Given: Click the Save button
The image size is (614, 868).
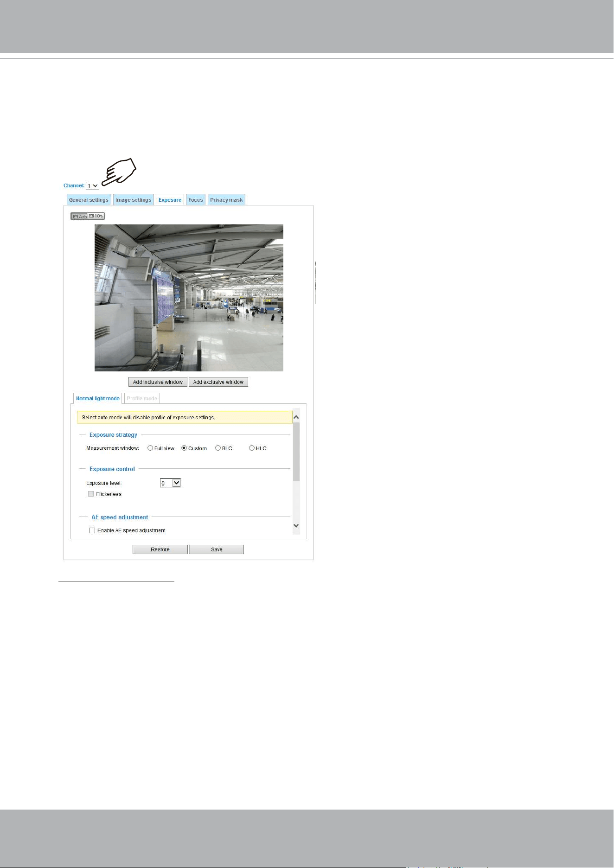Looking at the screenshot, I should click(217, 549).
